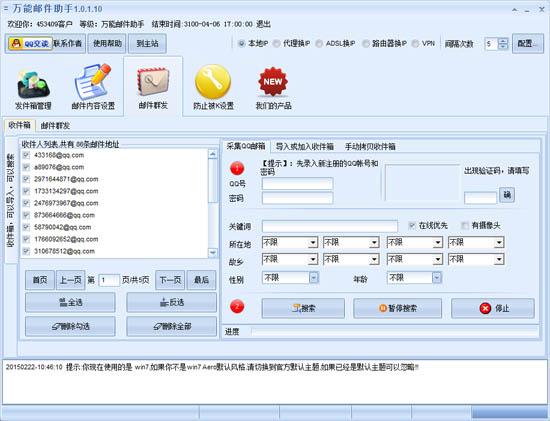Go to 最后 last page
550x421 pixels.
[201, 280]
